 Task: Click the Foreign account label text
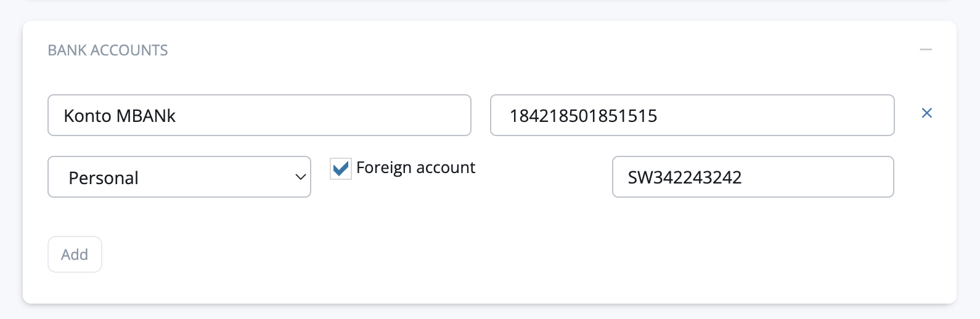click(415, 168)
